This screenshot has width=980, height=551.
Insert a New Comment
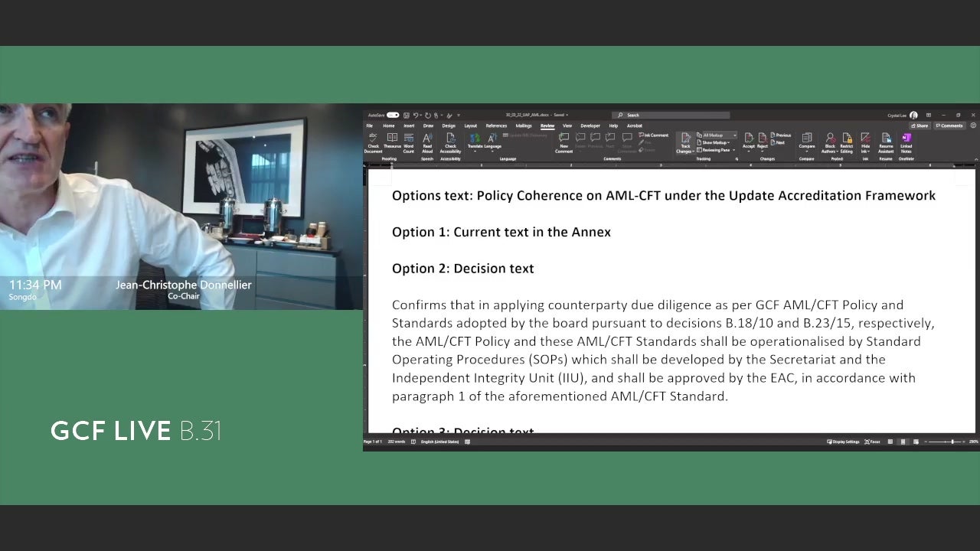(563, 142)
